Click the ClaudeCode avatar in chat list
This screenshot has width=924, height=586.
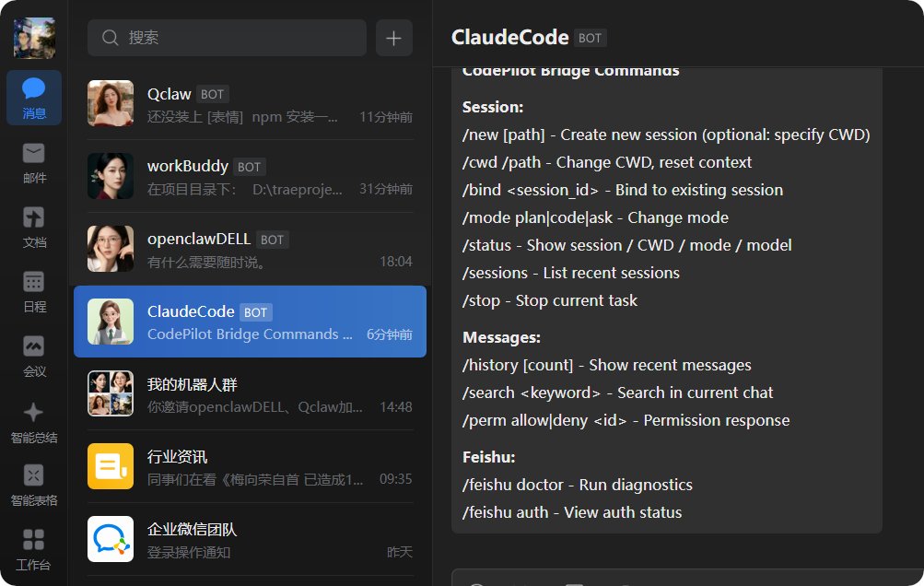[111, 322]
